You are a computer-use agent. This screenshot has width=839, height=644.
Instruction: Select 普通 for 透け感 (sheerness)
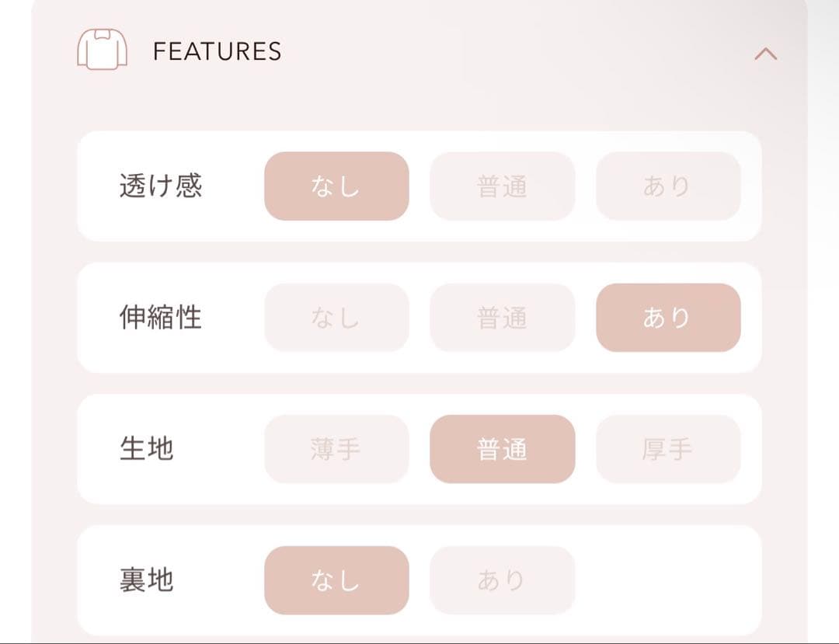coord(502,185)
